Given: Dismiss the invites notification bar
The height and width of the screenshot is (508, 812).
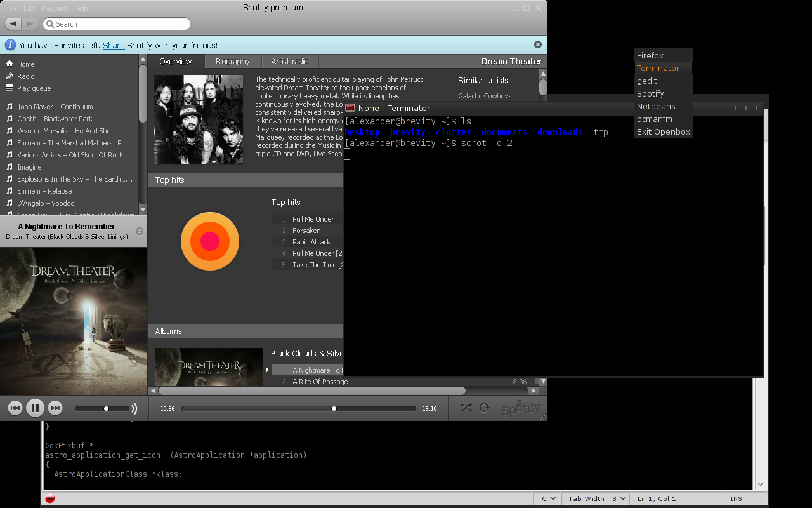Looking at the screenshot, I should (538, 44).
